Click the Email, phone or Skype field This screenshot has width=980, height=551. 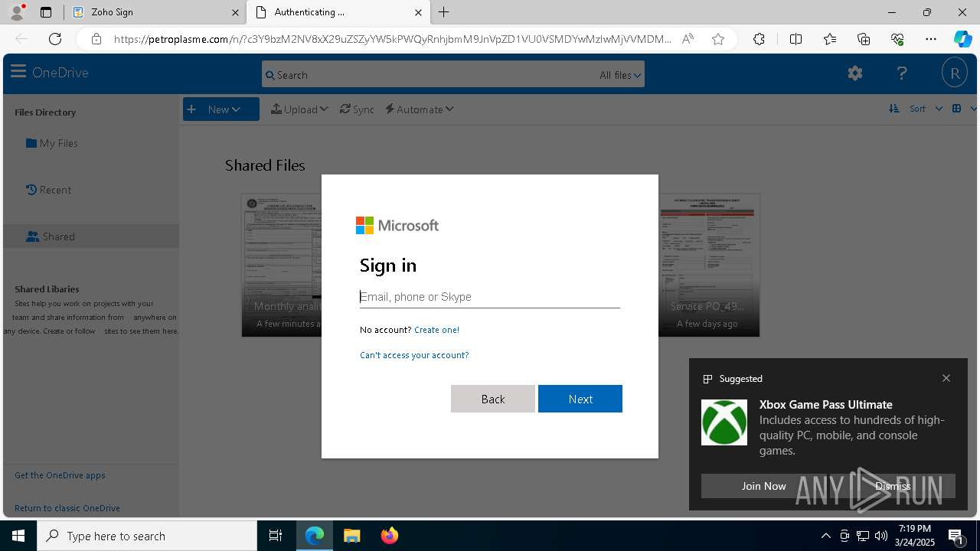490,297
